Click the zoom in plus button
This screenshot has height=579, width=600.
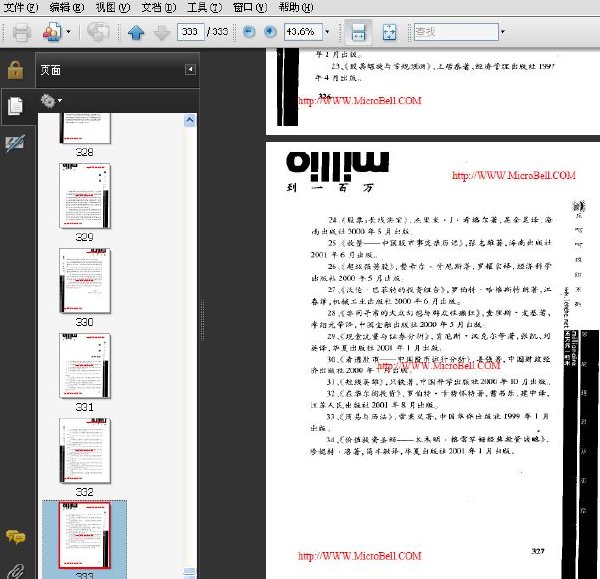coord(270,31)
